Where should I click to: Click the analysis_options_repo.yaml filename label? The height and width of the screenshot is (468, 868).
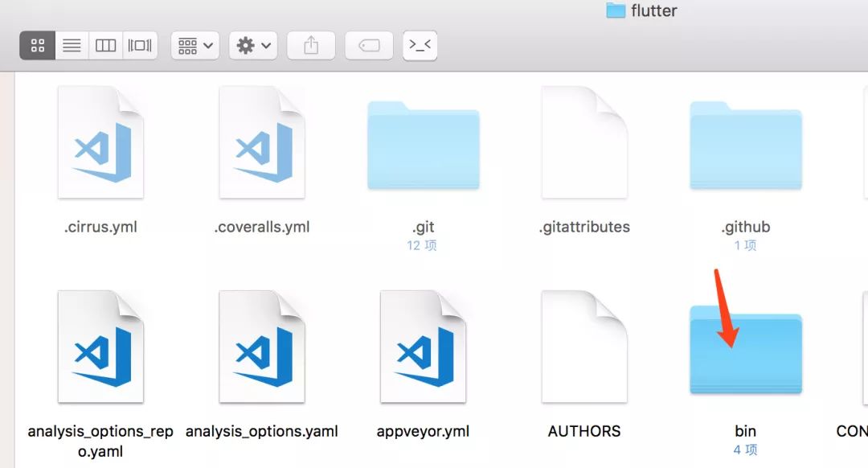(x=100, y=441)
